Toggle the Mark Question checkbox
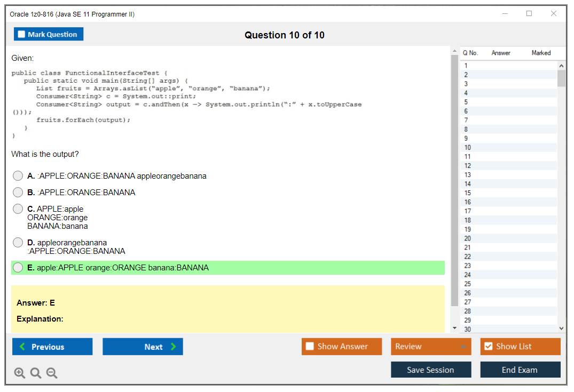Screen dimensions: 574x392 pos(22,34)
